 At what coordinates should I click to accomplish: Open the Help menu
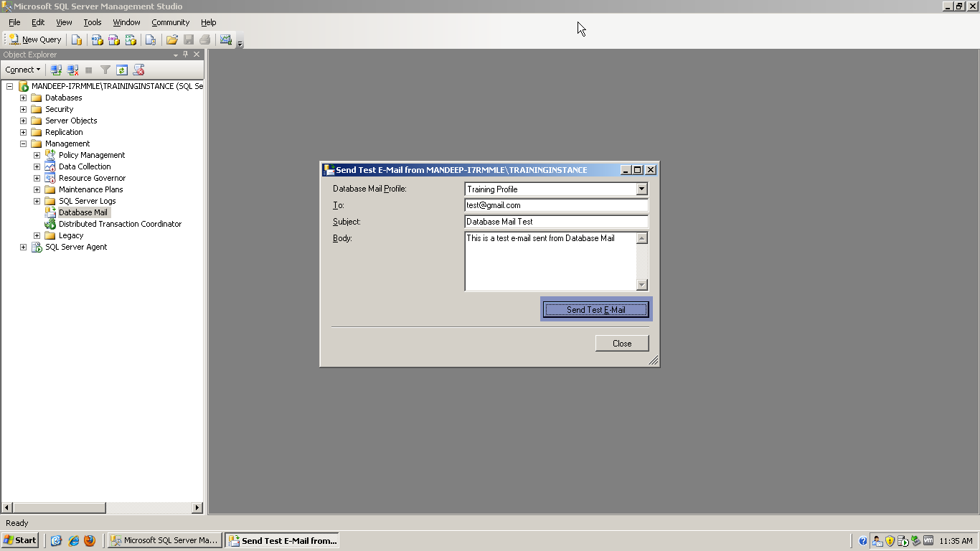209,22
